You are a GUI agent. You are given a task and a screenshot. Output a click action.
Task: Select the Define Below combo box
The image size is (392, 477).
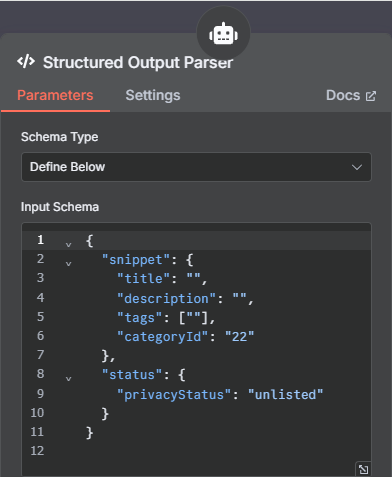click(196, 167)
